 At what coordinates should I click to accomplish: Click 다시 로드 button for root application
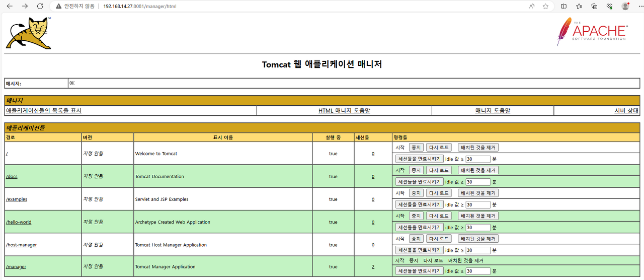click(439, 148)
